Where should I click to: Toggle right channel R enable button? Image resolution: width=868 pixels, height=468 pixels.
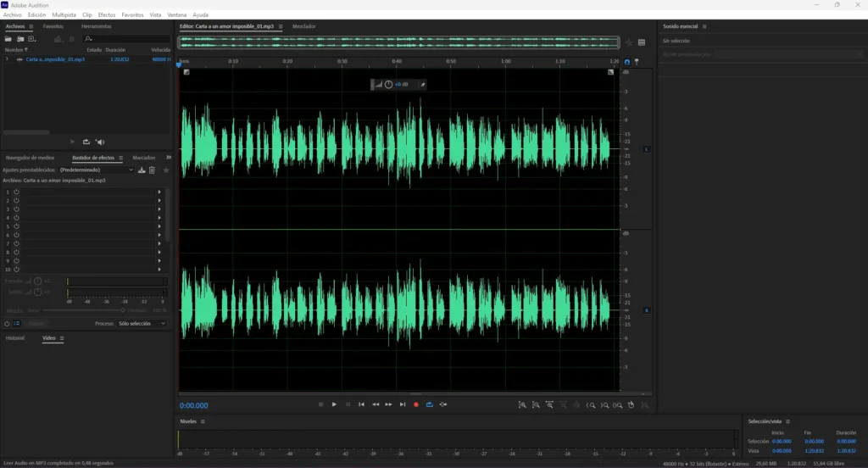pyautogui.click(x=646, y=310)
